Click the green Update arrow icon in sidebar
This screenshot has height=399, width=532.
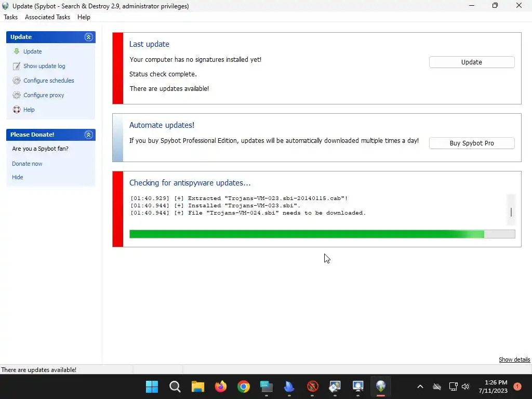point(16,51)
